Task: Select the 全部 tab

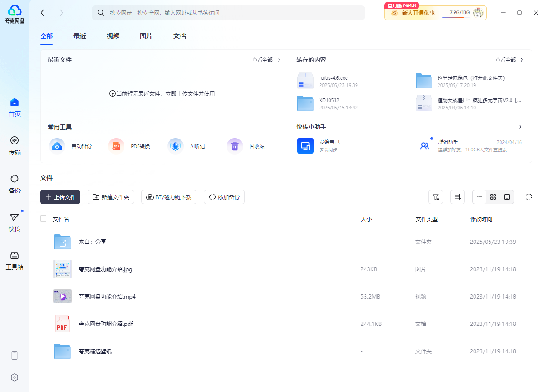Action: 46,36
